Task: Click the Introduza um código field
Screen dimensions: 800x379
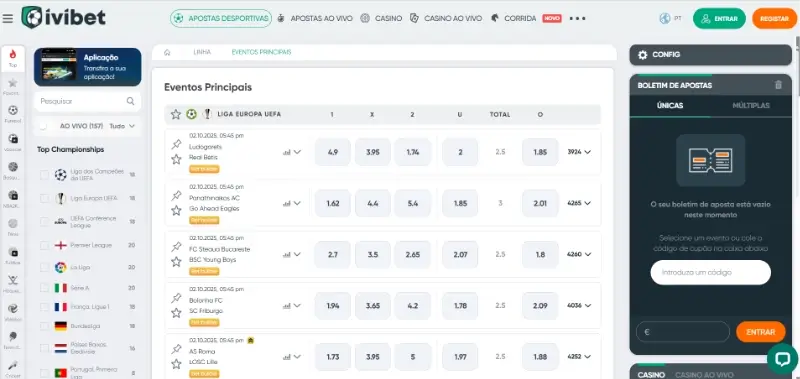Action: (x=710, y=272)
